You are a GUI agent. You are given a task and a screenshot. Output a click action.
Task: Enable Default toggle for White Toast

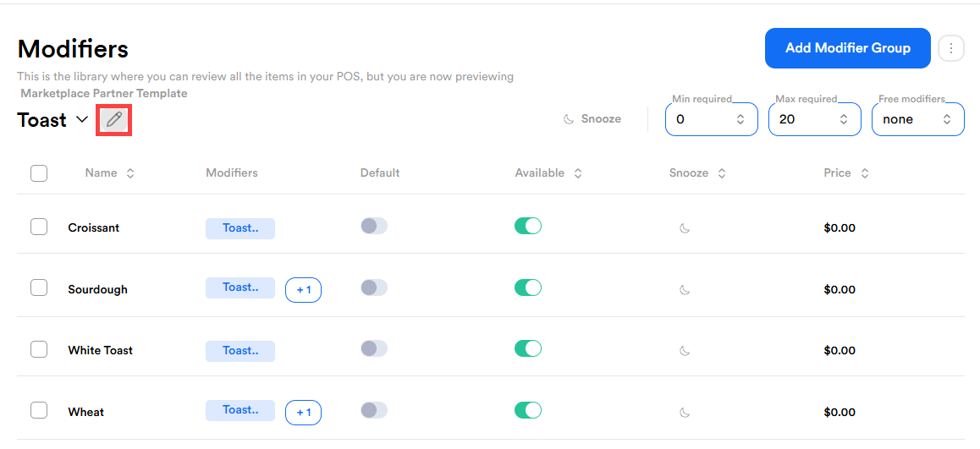(x=373, y=348)
